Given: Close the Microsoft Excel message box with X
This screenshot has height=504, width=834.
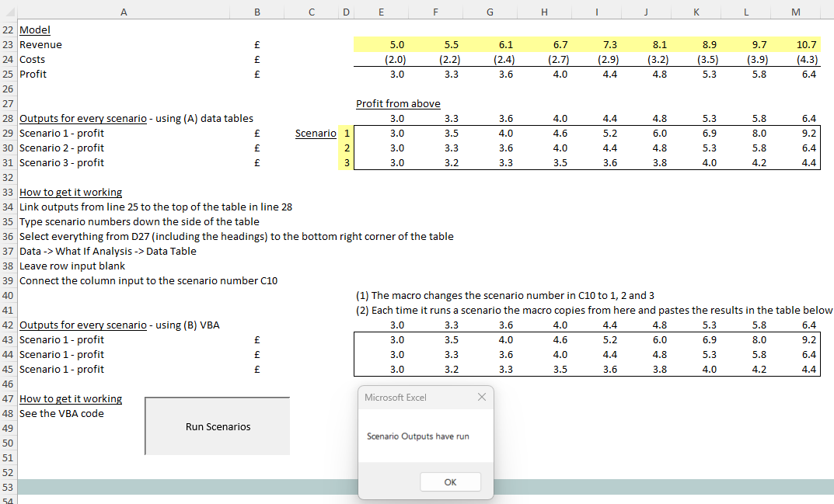Looking at the screenshot, I should pyautogui.click(x=482, y=398).
